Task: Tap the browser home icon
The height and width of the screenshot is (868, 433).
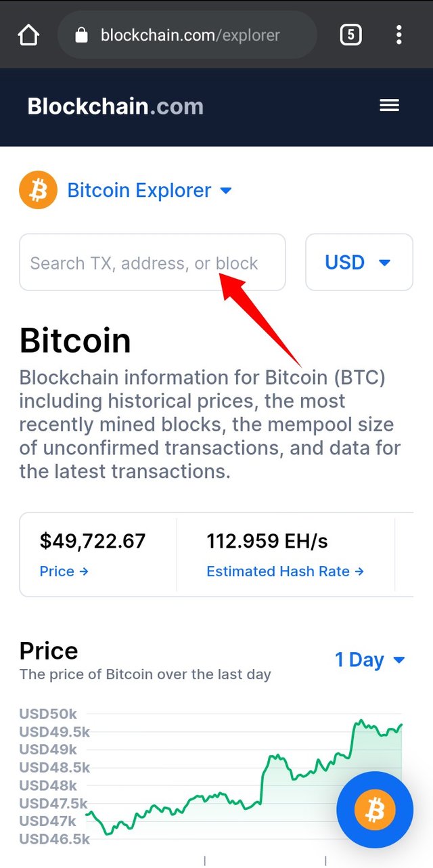Action: tap(28, 35)
